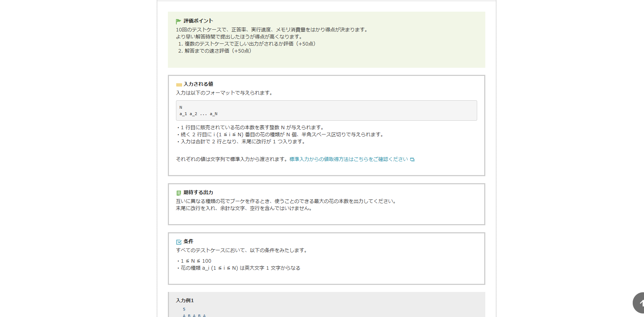Click the 条件 heading text
The width and height of the screenshot is (644, 317).
[x=188, y=241]
